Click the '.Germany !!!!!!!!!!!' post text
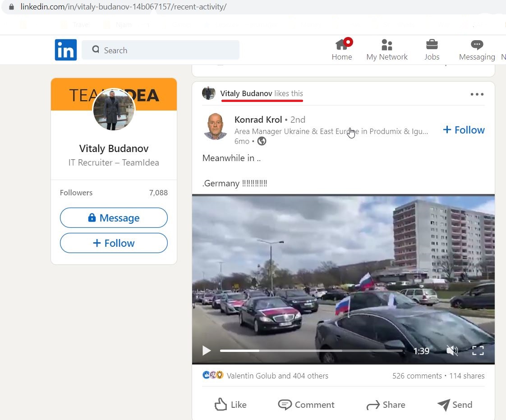This screenshot has height=420, width=506. [x=235, y=183]
